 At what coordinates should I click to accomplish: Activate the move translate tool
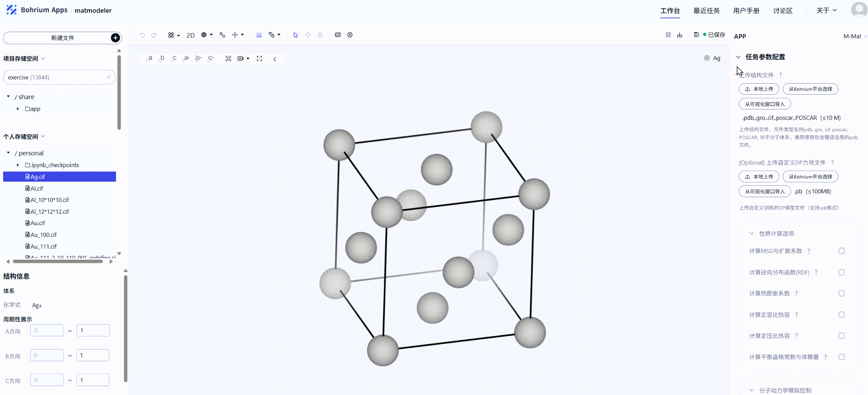click(x=308, y=35)
